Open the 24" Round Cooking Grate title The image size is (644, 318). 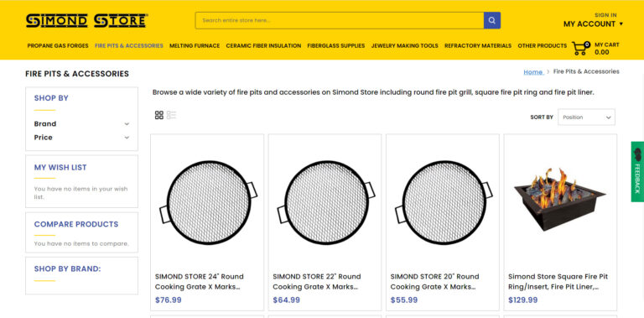tap(200, 281)
